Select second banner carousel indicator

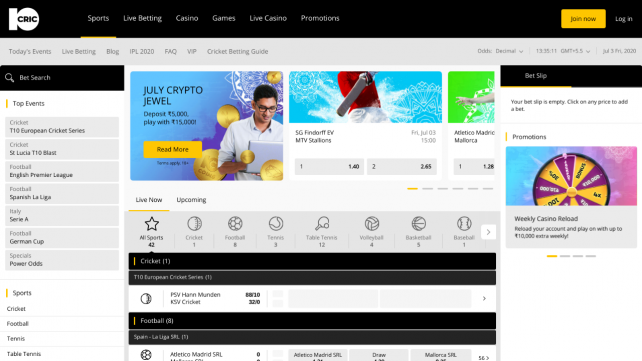click(x=427, y=189)
